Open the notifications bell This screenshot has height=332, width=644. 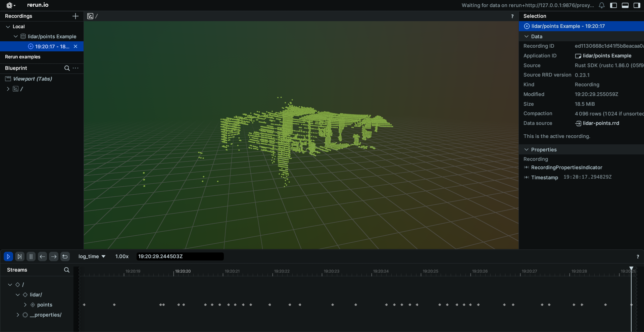point(602,5)
